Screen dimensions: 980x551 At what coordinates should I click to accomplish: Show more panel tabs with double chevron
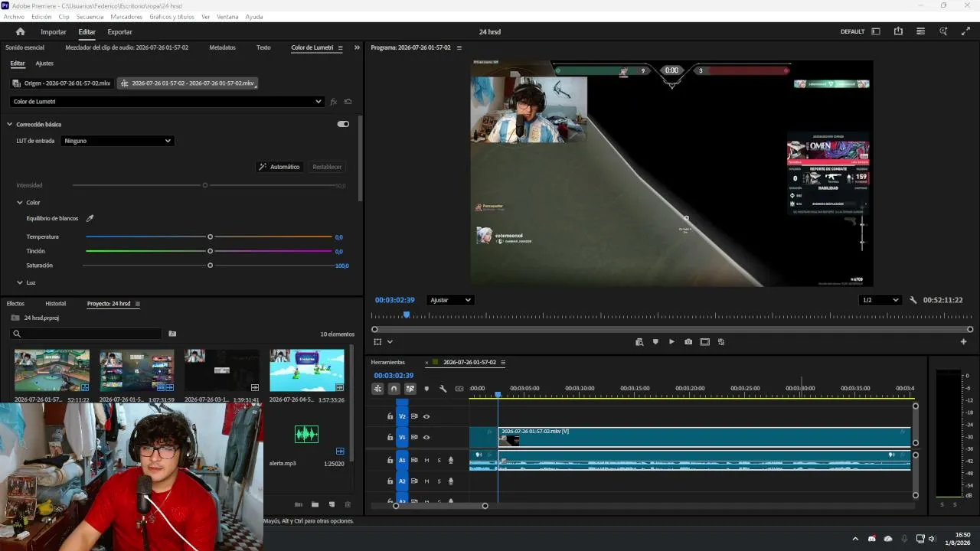click(357, 47)
